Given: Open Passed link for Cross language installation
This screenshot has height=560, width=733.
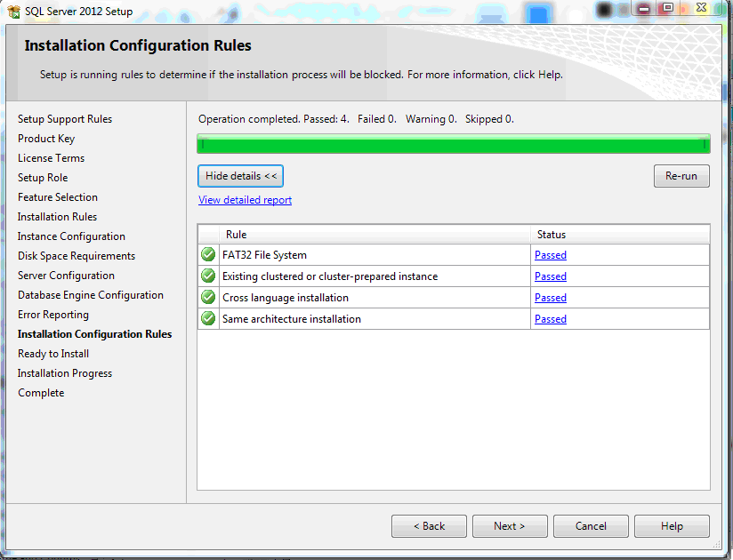Looking at the screenshot, I should tap(550, 298).
